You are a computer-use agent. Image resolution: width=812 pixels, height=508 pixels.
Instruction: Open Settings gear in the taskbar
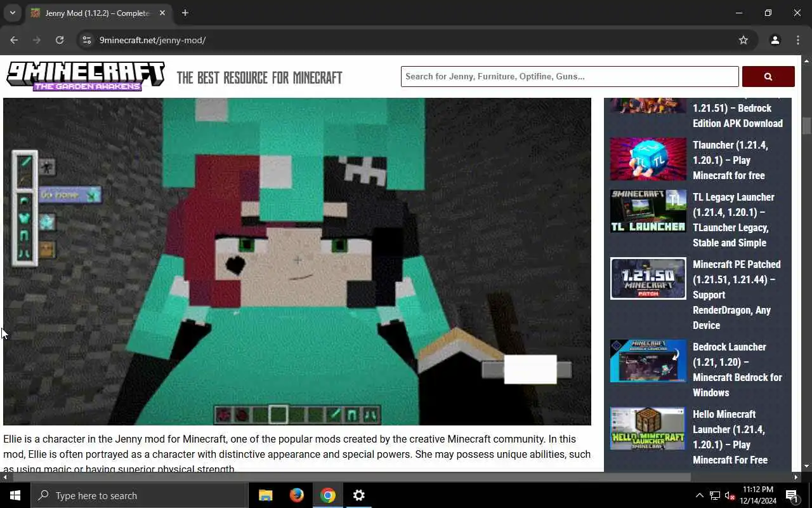coord(358,495)
